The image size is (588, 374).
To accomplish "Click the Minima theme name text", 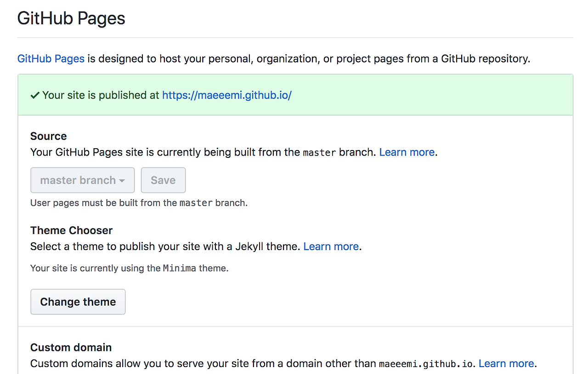I will (179, 268).
